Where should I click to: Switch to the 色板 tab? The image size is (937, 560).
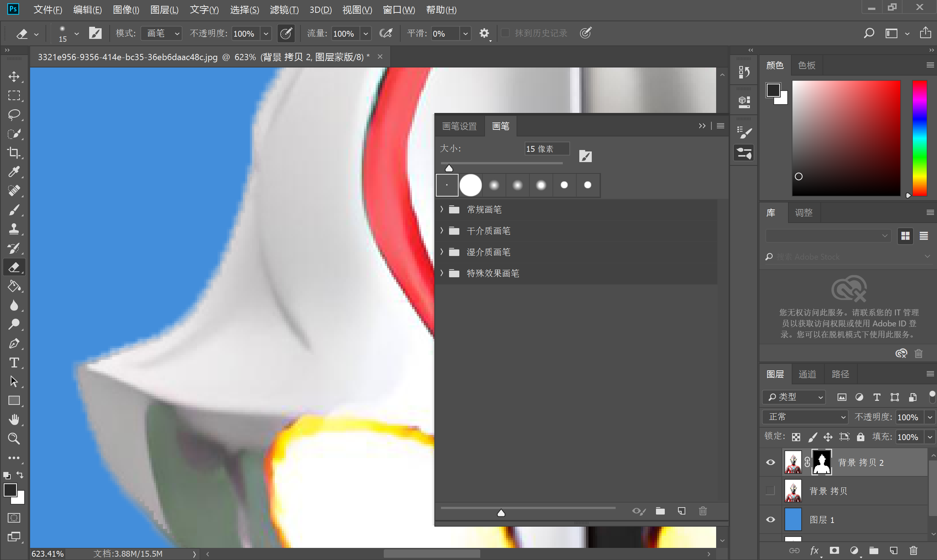[807, 65]
